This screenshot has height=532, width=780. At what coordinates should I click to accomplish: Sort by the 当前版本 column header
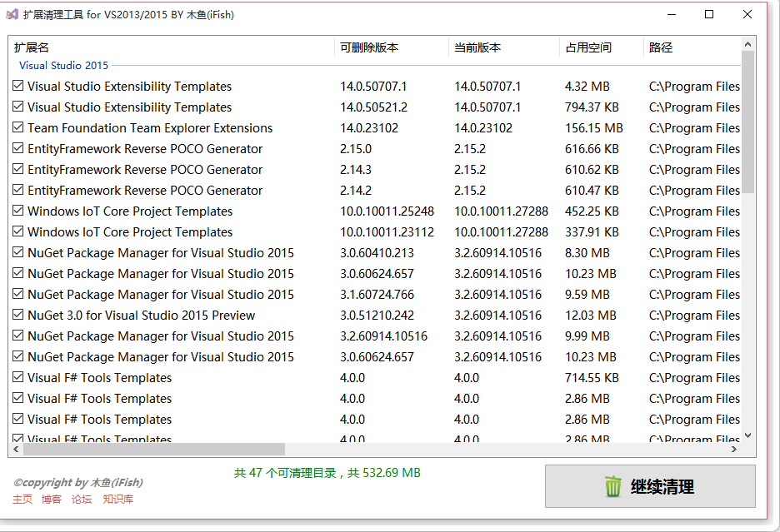pyautogui.click(x=504, y=47)
